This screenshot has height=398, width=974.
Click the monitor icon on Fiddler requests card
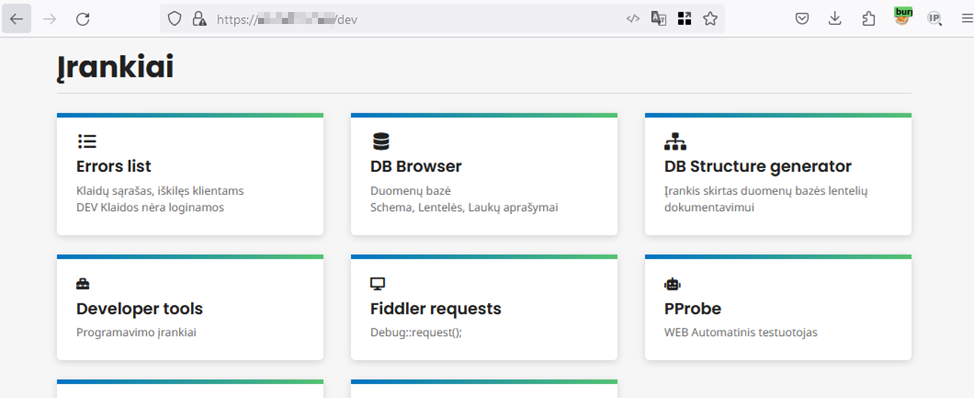coord(378,284)
